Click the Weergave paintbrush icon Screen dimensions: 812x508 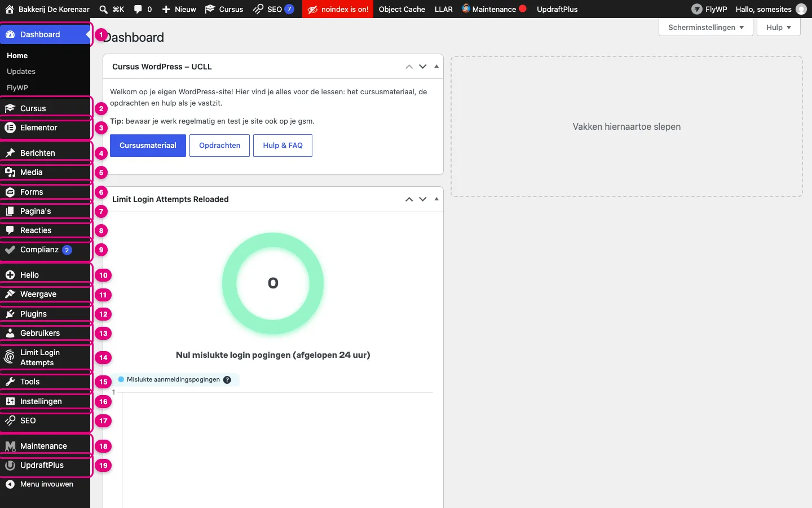pos(10,294)
